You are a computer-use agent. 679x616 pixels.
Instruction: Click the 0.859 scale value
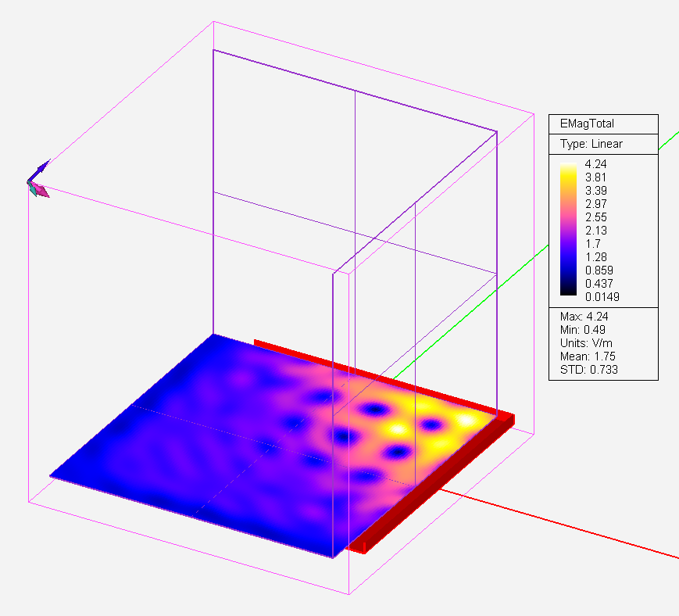[599, 270]
